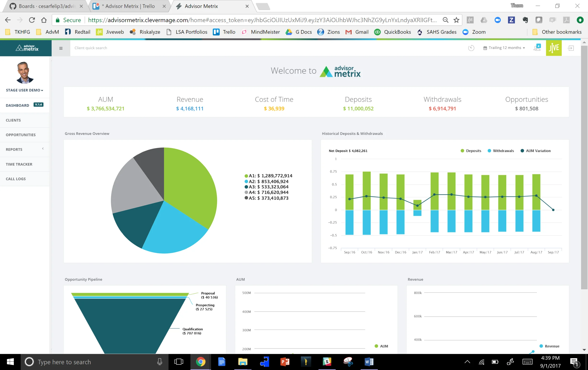
Task: Open SAHS Grades bookmark
Action: click(437, 32)
